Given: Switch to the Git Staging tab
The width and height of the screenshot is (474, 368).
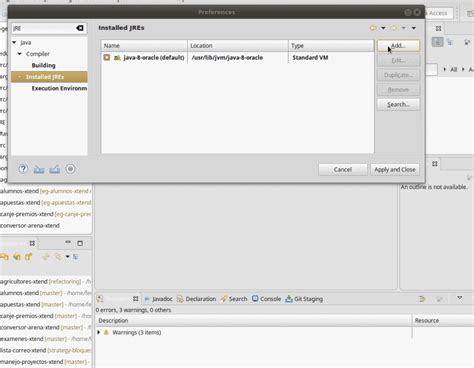Looking at the screenshot, I should pyautogui.click(x=304, y=299).
